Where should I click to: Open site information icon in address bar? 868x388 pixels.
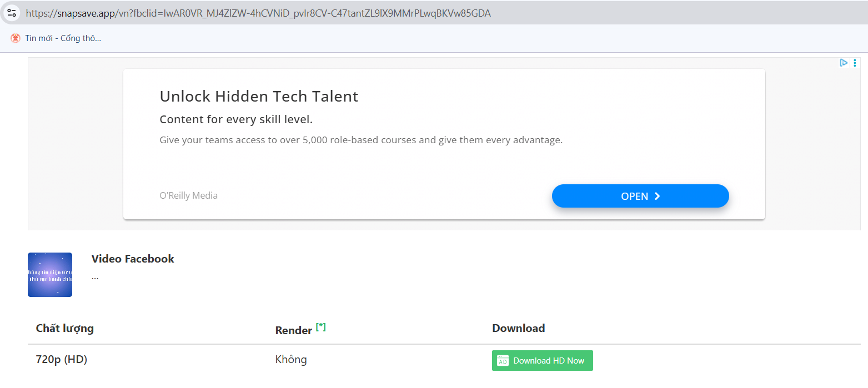[12, 13]
